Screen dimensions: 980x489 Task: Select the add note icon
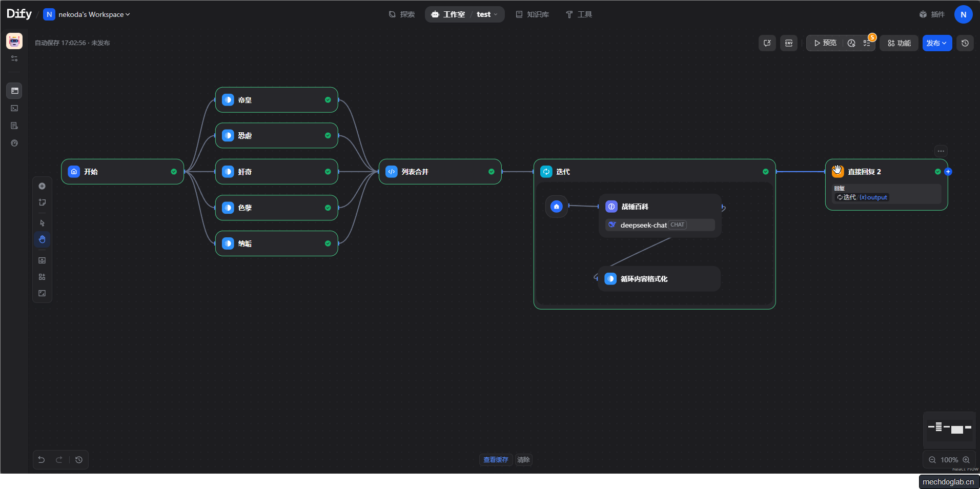pyautogui.click(x=42, y=202)
